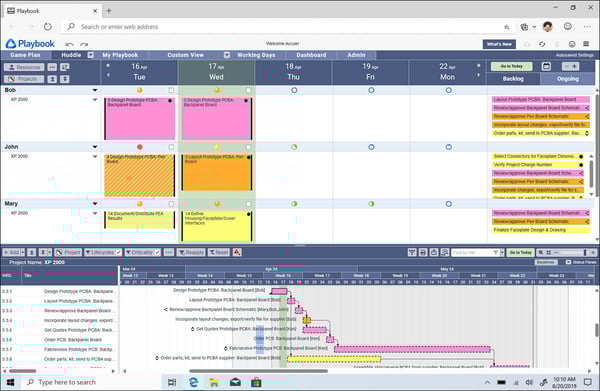Click the Gantt zoom slider handle

585,253
